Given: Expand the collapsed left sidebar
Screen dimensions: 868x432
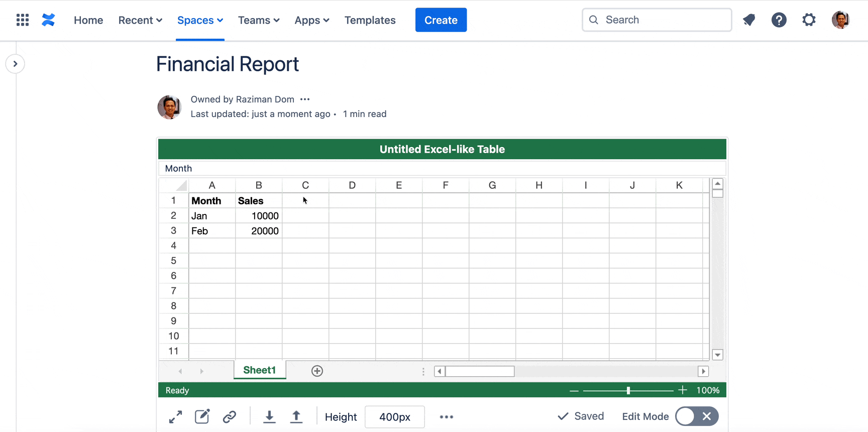Looking at the screenshot, I should pyautogui.click(x=15, y=64).
